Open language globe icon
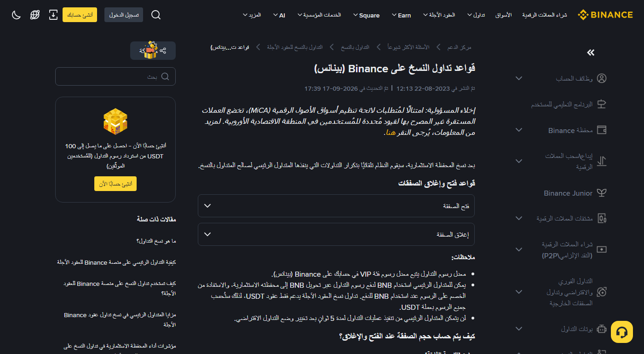The width and height of the screenshot is (644, 354). click(35, 15)
